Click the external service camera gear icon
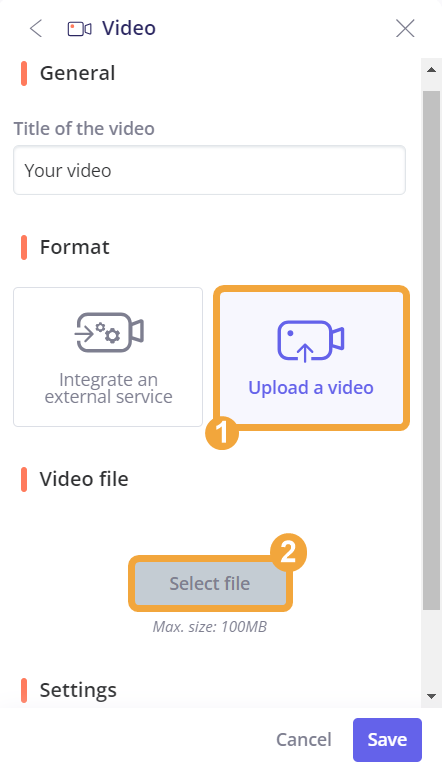 (x=109, y=332)
